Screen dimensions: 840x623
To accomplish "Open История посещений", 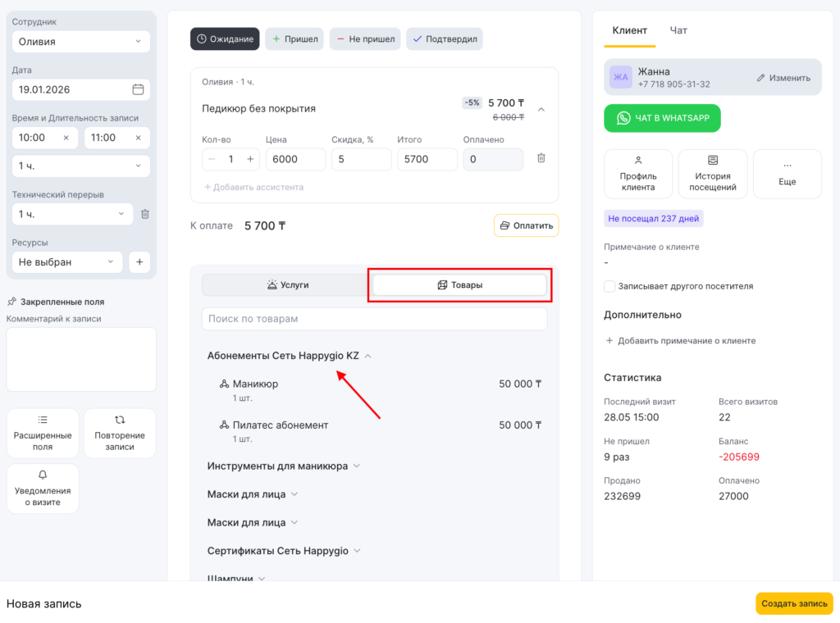I will 712,174.
